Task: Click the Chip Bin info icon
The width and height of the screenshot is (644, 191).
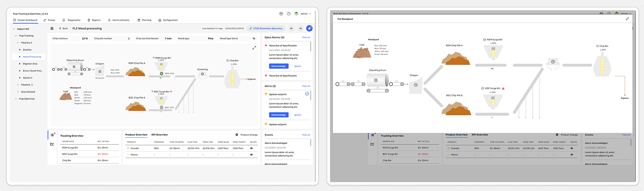Action: point(228,61)
